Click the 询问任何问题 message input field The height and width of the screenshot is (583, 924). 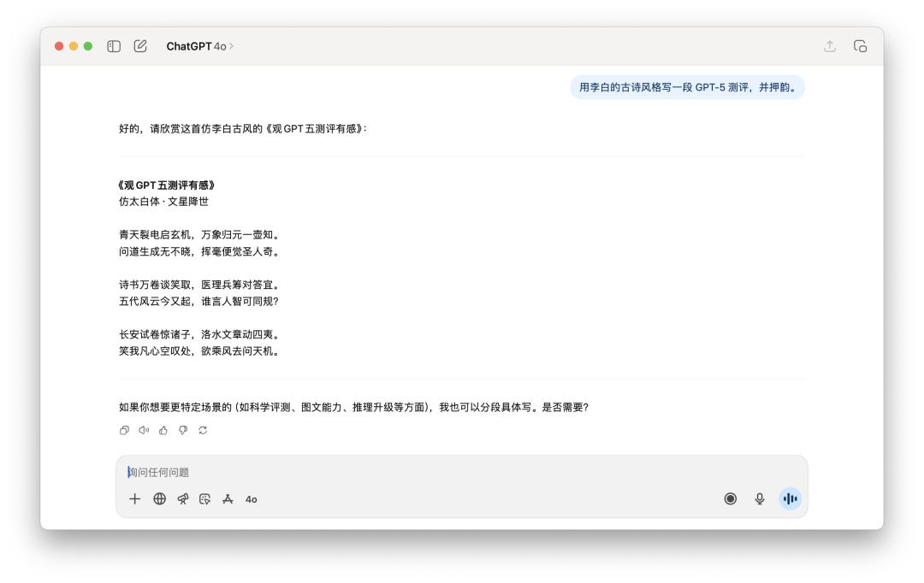coord(461,472)
